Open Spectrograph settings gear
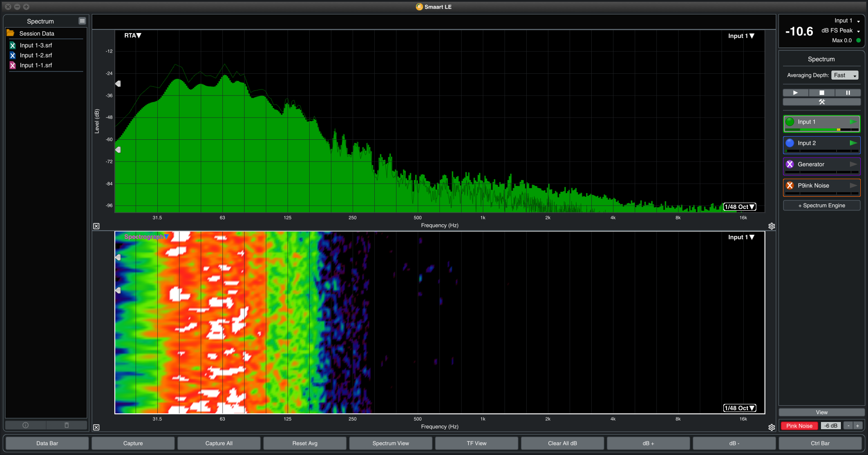Viewport: 868px width, 455px height. pyautogui.click(x=772, y=427)
